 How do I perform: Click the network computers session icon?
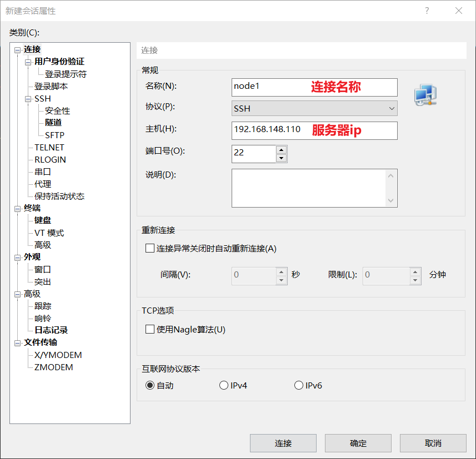coord(425,95)
